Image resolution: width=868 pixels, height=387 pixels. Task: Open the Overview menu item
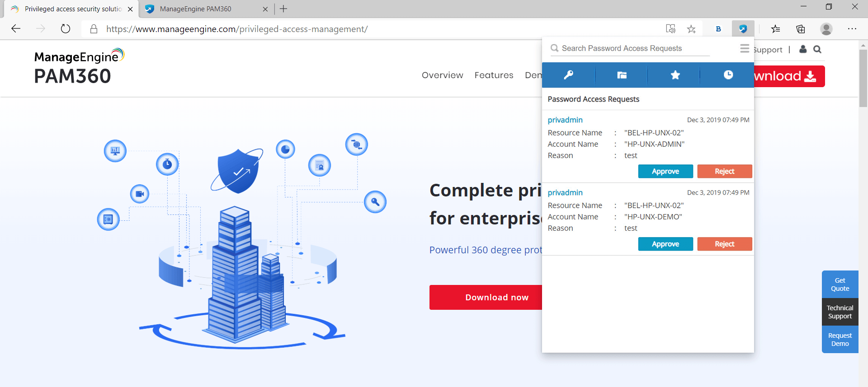[x=443, y=75]
